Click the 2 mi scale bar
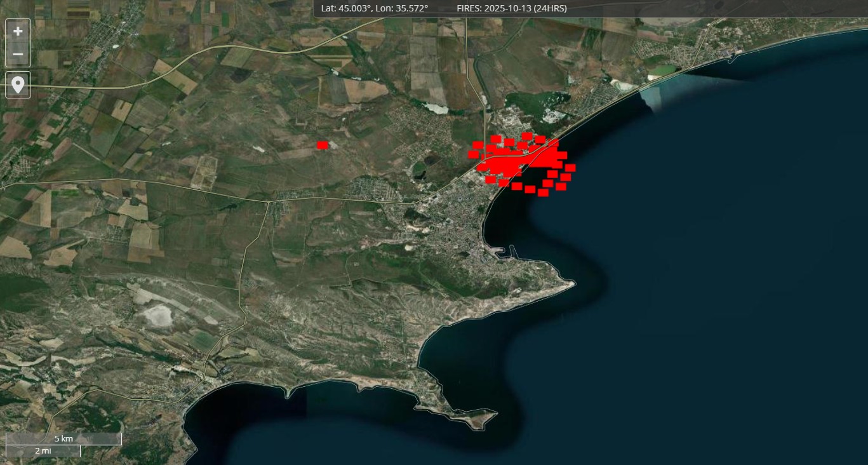The width and height of the screenshot is (868, 465). (x=43, y=450)
